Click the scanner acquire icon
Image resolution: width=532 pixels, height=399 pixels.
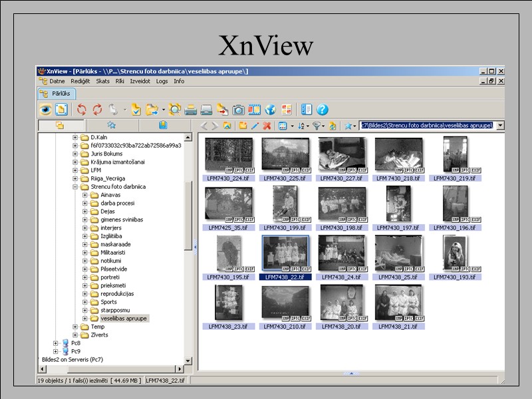(x=206, y=110)
